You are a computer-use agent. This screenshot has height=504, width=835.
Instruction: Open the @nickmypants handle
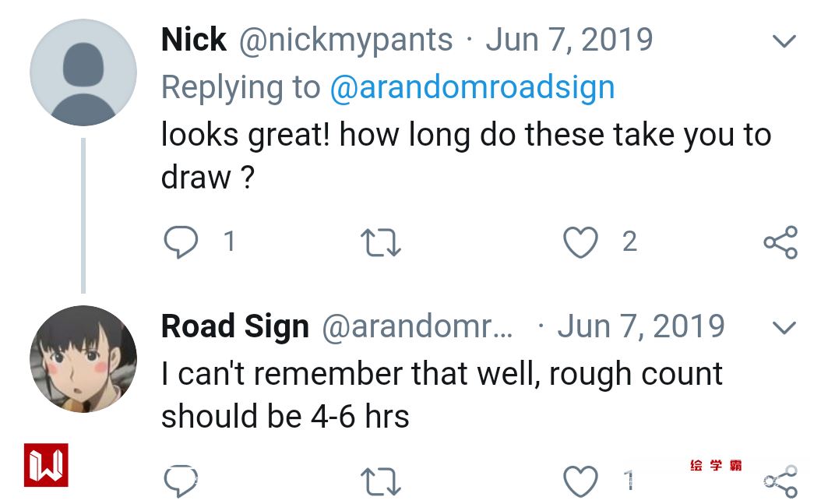click(346, 40)
